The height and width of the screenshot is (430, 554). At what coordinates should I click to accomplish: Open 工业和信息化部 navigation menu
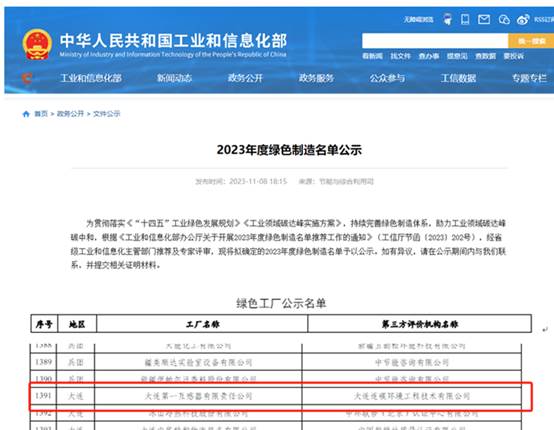point(91,78)
